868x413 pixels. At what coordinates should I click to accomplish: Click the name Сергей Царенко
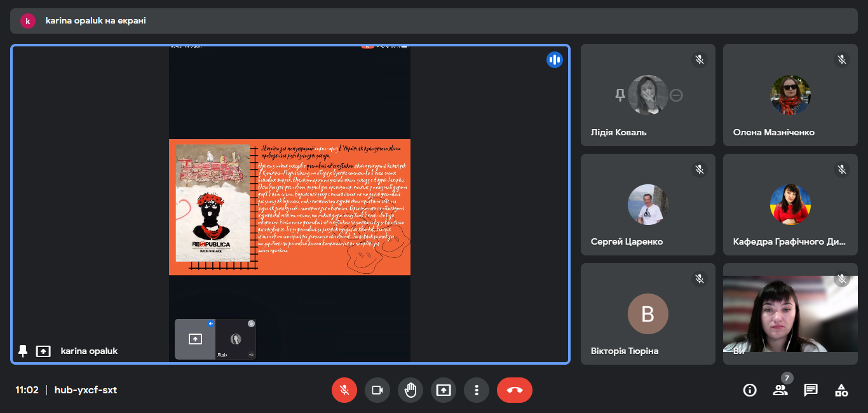pyautogui.click(x=627, y=241)
